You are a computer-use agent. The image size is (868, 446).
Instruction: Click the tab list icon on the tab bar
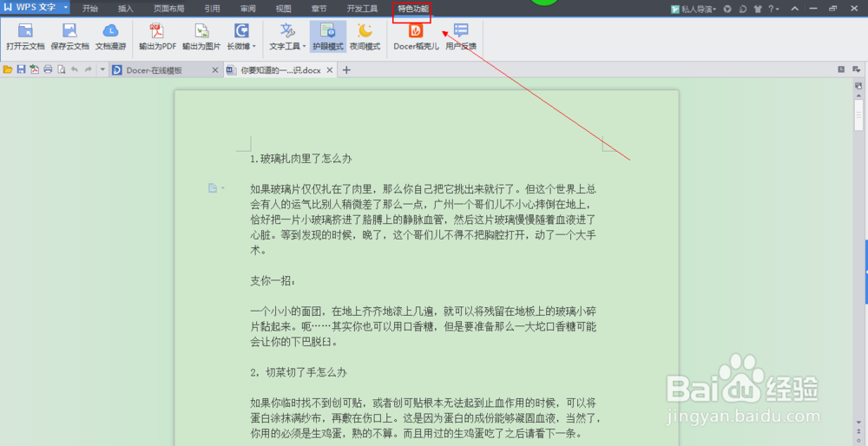[x=841, y=69]
